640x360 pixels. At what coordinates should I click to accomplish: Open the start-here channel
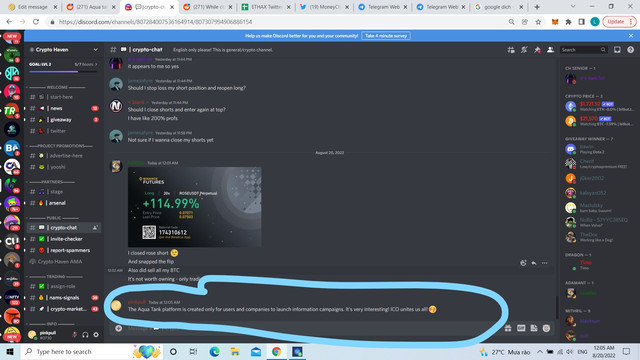(x=63, y=97)
